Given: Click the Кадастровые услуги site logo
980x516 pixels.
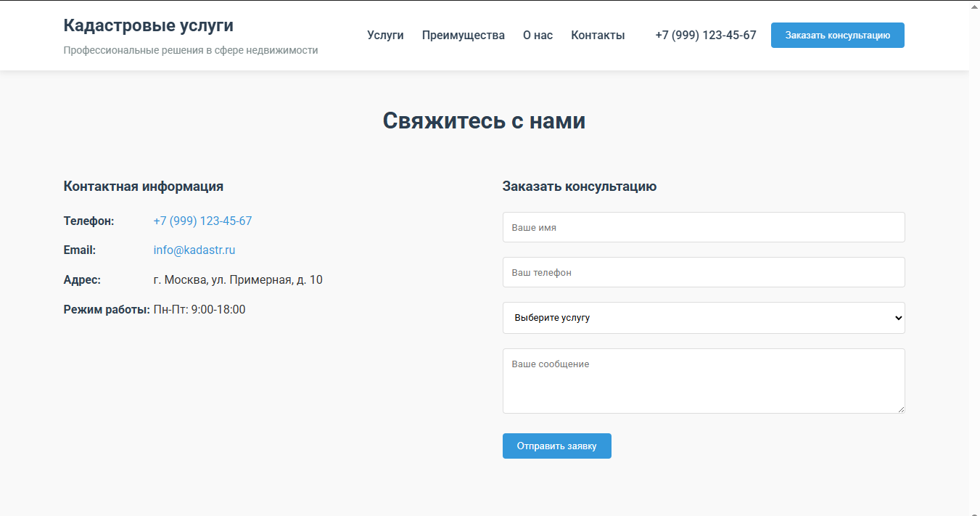Looking at the screenshot, I should pyautogui.click(x=147, y=25).
